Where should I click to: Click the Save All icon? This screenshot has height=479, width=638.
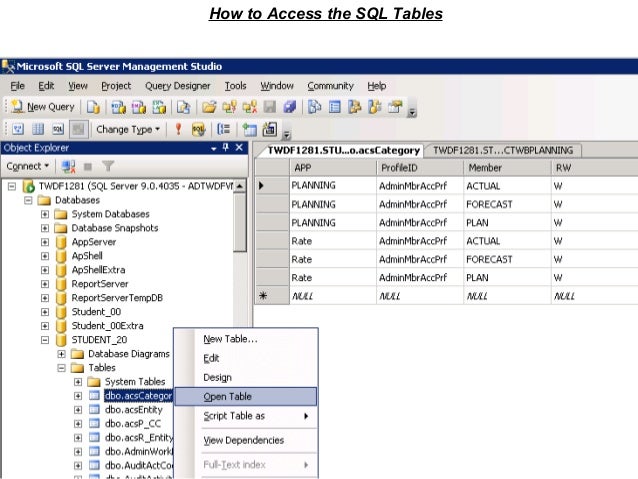coord(290,107)
